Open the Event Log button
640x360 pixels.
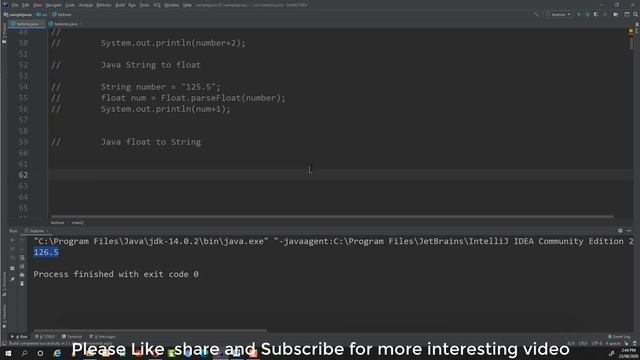[619, 337]
